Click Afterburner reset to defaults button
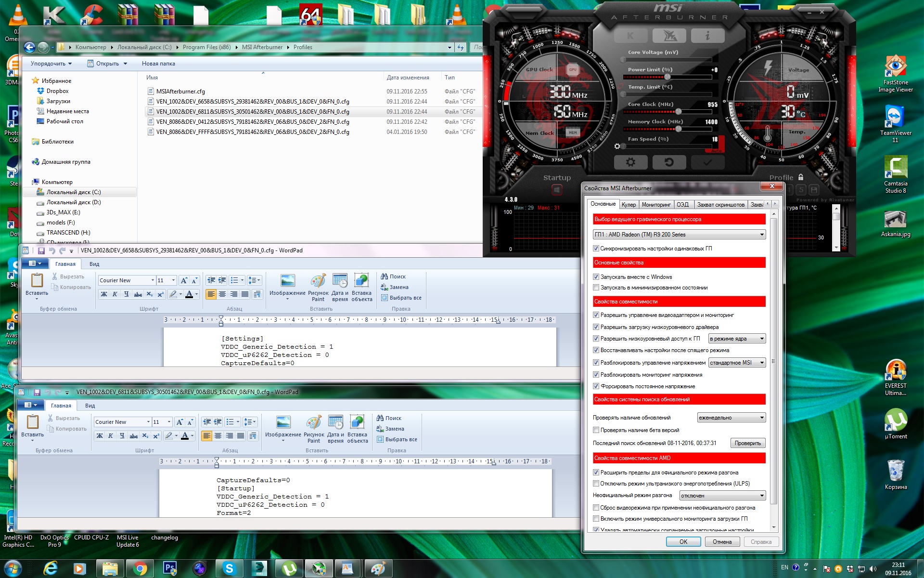924x578 pixels. click(669, 162)
